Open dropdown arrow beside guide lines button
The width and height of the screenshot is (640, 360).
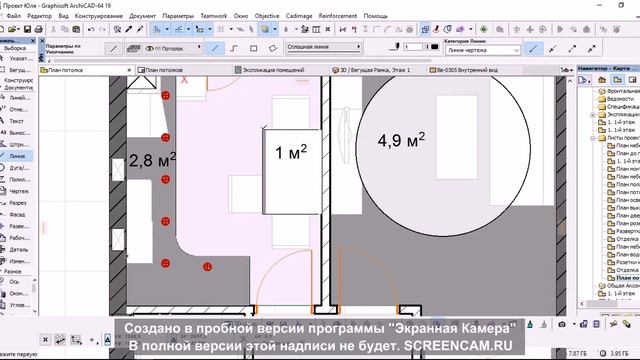click(x=167, y=29)
